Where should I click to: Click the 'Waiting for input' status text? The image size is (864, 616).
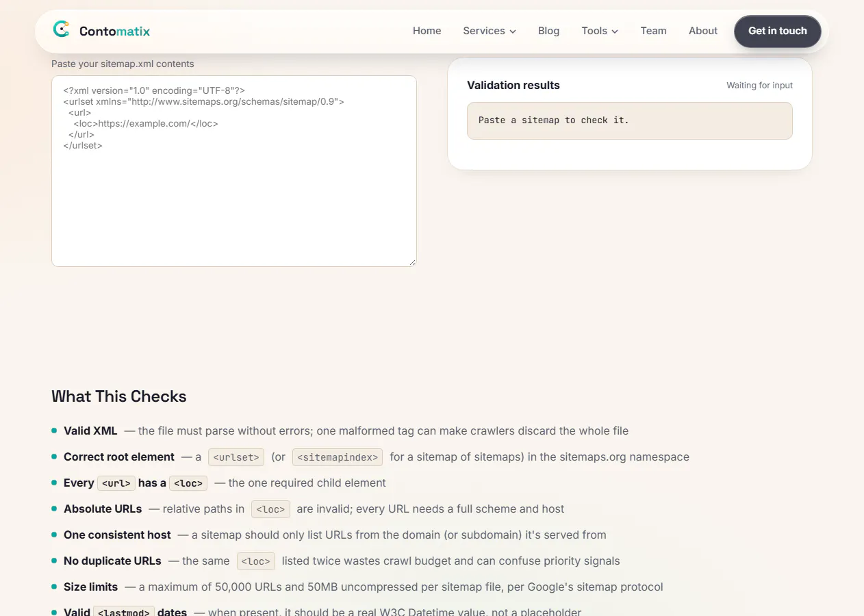click(x=759, y=86)
